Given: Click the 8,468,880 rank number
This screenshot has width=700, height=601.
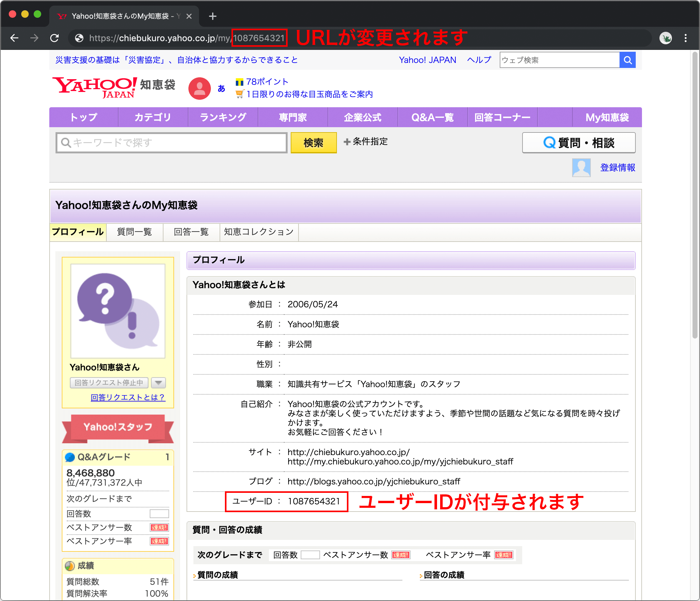Looking at the screenshot, I should coord(90,473).
